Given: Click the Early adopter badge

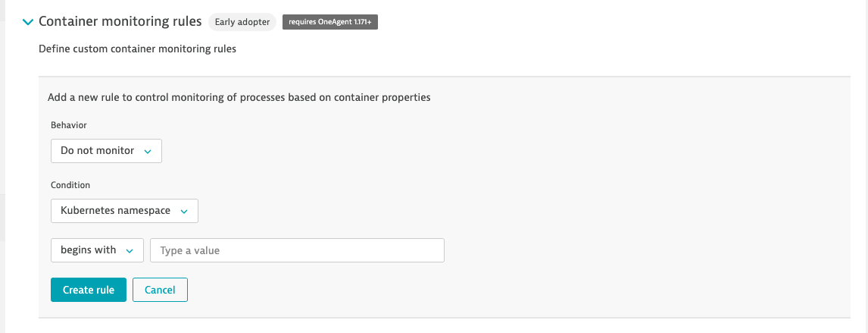Looking at the screenshot, I should (242, 22).
